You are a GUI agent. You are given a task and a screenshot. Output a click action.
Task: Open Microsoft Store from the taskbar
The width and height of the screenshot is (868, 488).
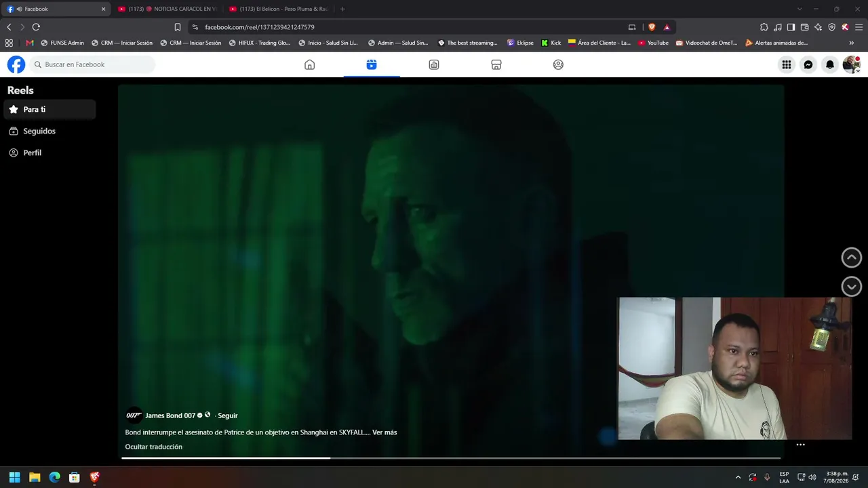point(75,477)
